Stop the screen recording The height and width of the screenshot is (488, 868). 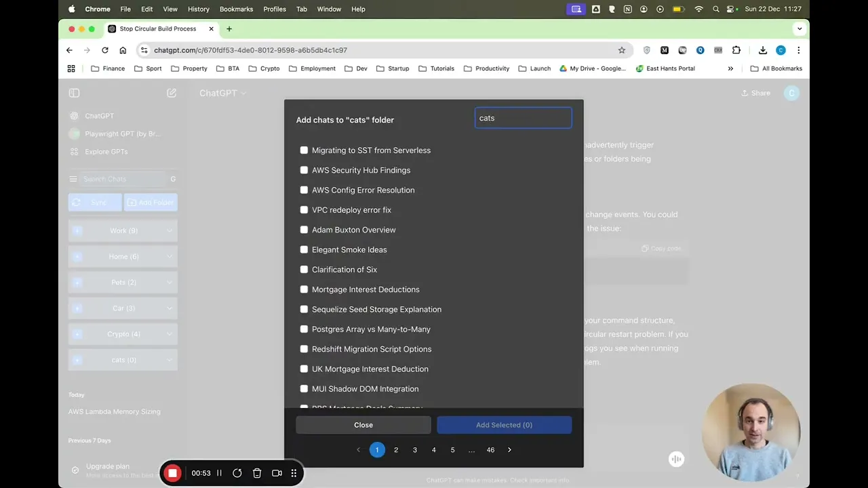[172, 473]
